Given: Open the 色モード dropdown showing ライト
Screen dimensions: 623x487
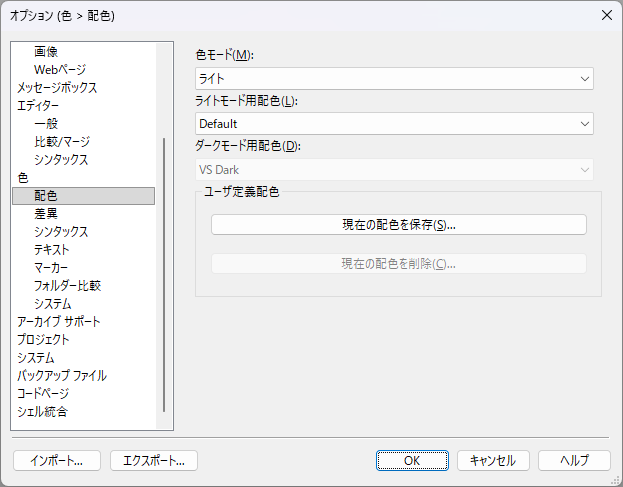Looking at the screenshot, I should (394, 79).
